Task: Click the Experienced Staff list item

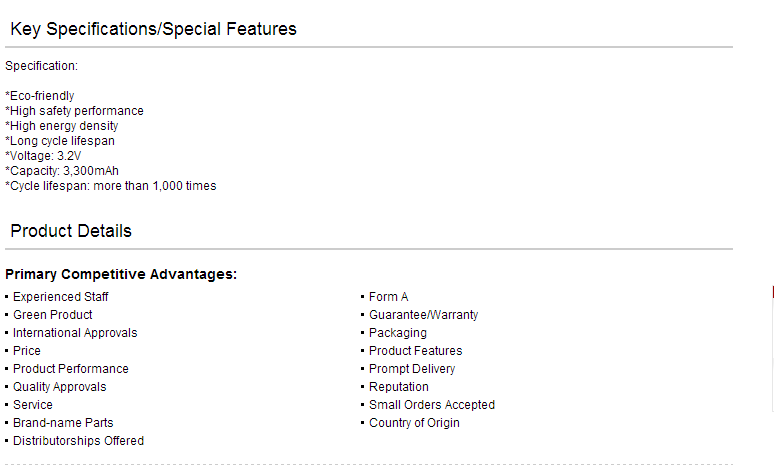Action: 60,297
